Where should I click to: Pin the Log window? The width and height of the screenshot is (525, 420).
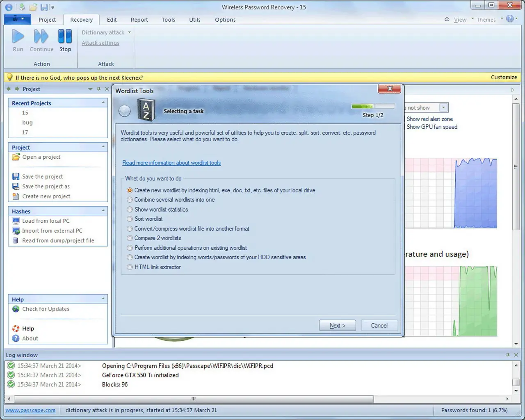click(x=508, y=355)
